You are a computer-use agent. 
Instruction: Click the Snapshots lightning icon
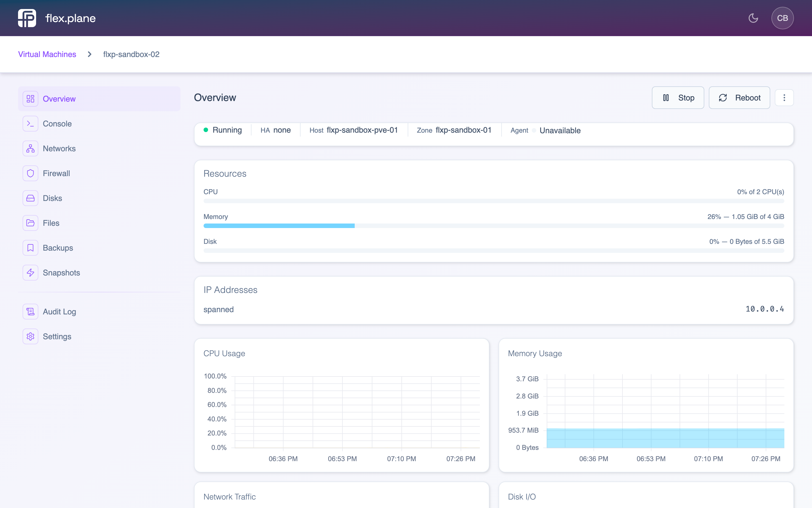coord(30,273)
